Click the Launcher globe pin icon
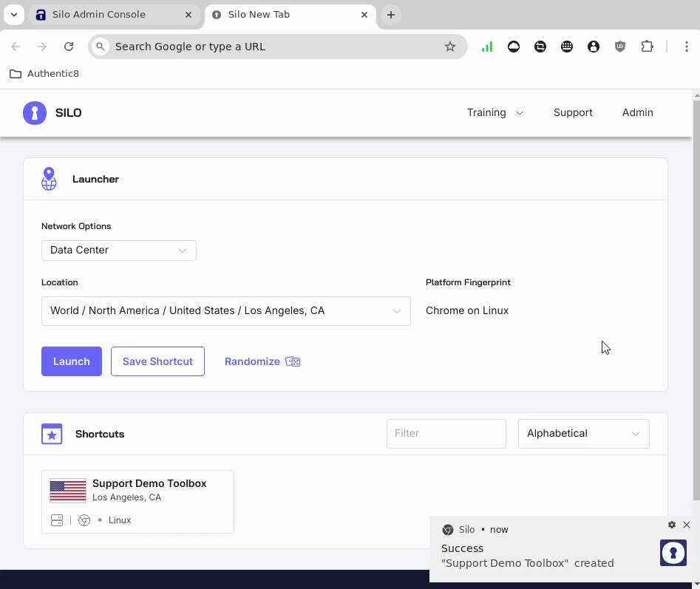This screenshot has height=589, width=700. 49,179
